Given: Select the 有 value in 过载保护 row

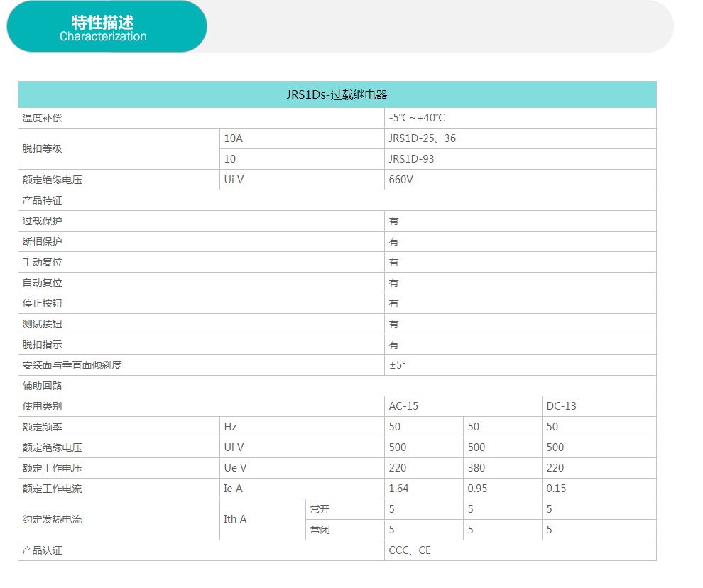Looking at the screenshot, I should (393, 221).
